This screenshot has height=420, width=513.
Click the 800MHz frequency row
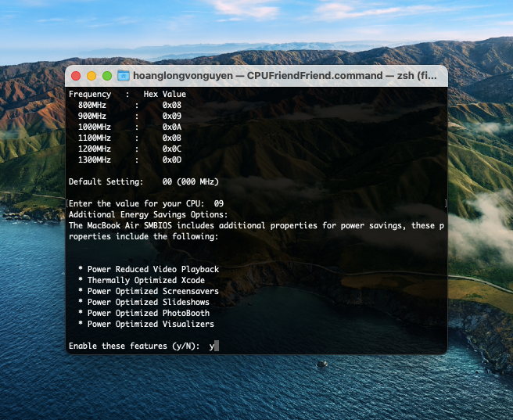[94, 105]
